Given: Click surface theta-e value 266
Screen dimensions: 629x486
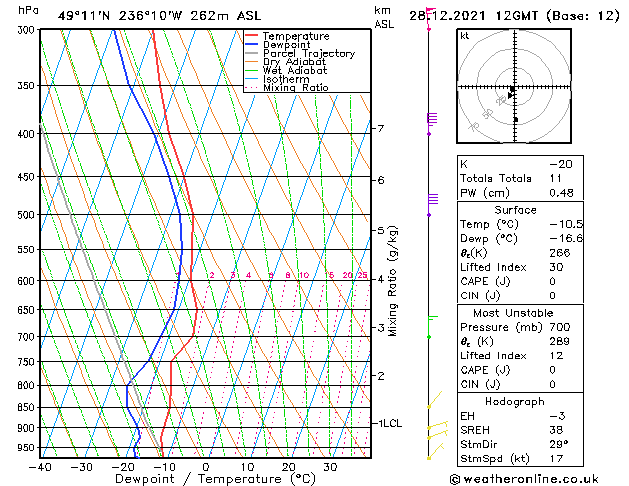Looking at the screenshot, I should (x=560, y=253).
